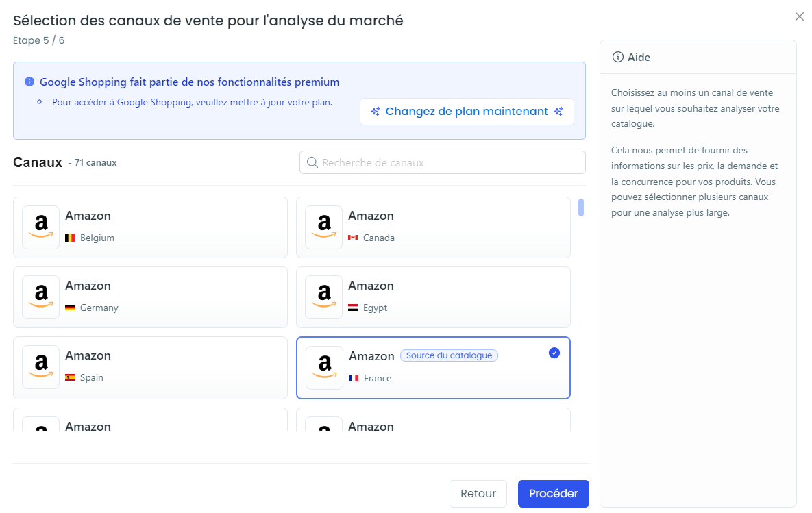The width and height of the screenshot is (812, 513).
Task: Click the Canaux section heading
Action: point(38,162)
